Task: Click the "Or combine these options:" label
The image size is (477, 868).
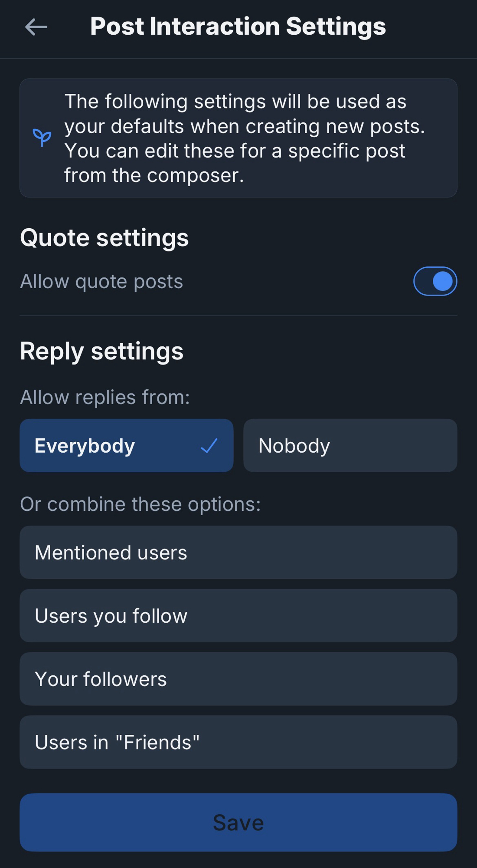Action: 140,504
